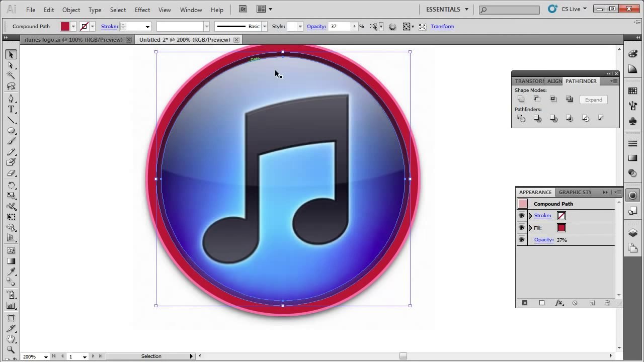Choose the Type tool
The image size is (644, 362).
(x=11, y=109)
